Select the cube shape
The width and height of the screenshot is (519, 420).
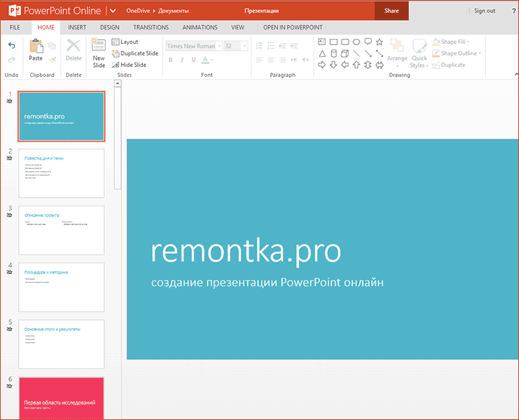pyautogui.click(x=345, y=53)
